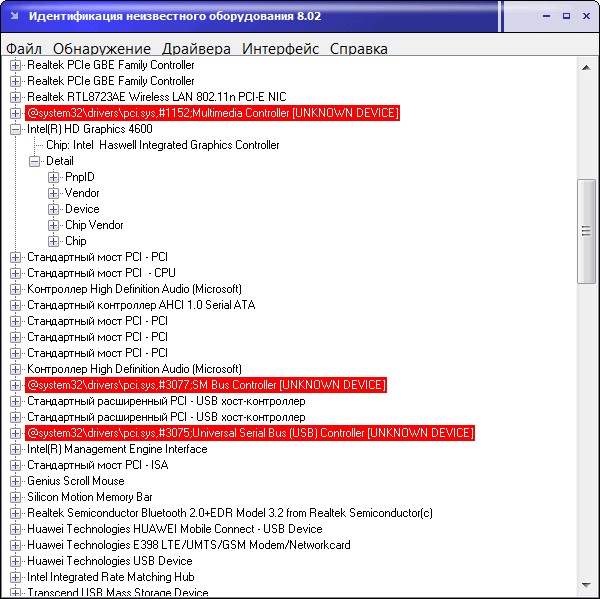The height and width of the screenshot is (599, 600).
Task: Open the Драйвера menu
Action: [x=196, y=48]
